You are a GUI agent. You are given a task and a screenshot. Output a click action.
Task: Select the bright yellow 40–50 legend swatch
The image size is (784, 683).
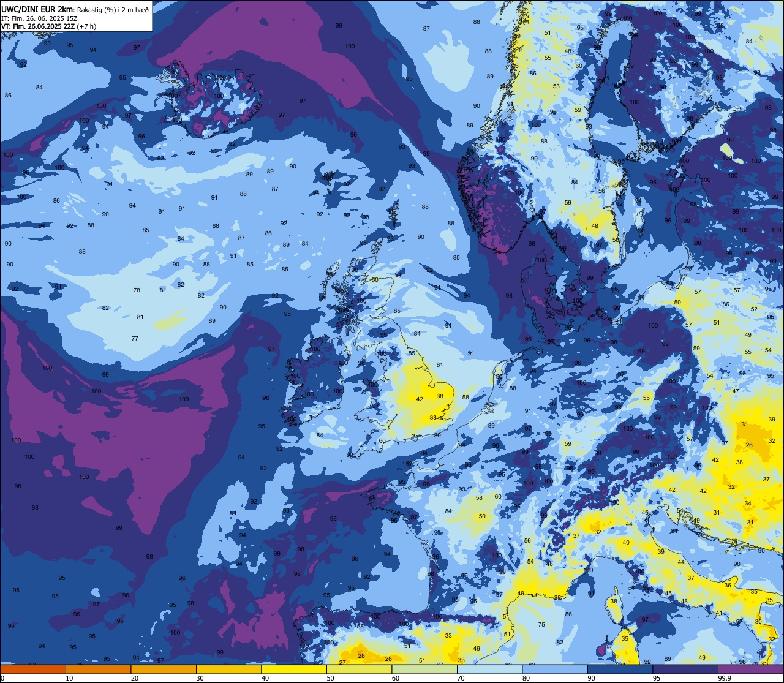point(294,669)
